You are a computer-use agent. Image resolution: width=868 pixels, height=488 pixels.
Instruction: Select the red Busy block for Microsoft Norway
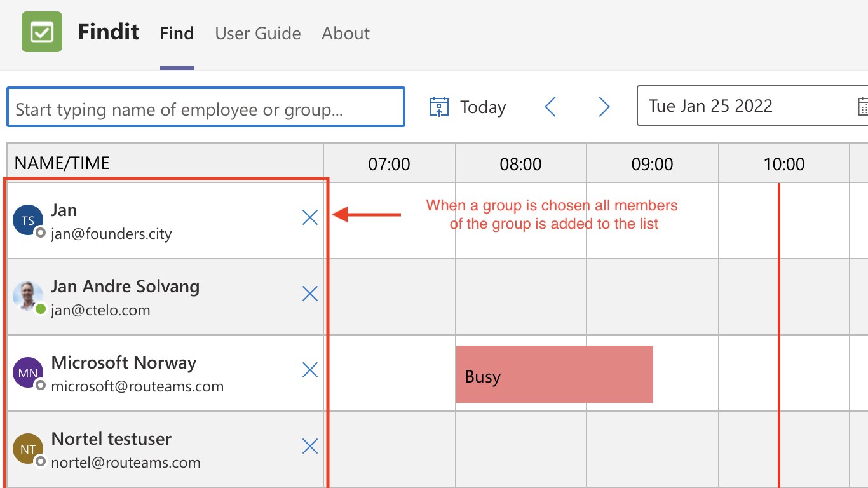pyautogui.click(x=554, y=374)
